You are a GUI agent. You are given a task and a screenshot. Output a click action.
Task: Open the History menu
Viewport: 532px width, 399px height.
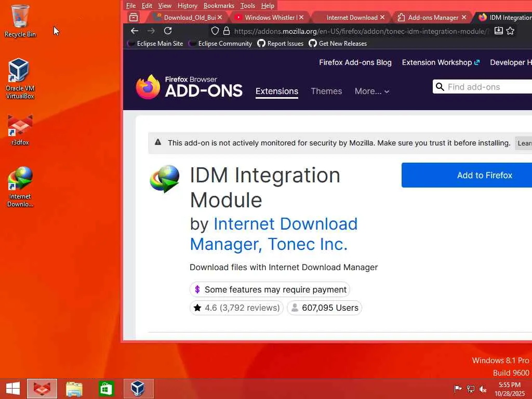coord(187,5)
